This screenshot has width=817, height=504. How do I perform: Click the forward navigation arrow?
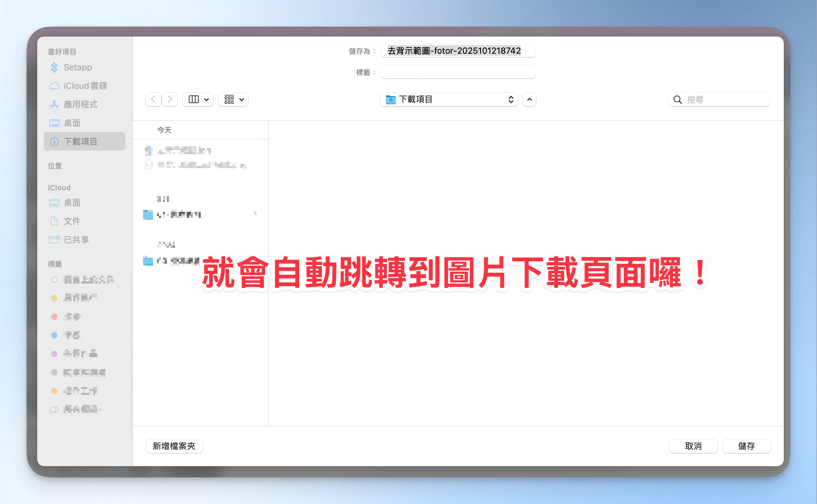(x=170, y=99)
